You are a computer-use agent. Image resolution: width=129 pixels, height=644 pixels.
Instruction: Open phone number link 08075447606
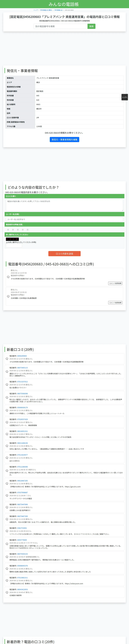[23, 504]
